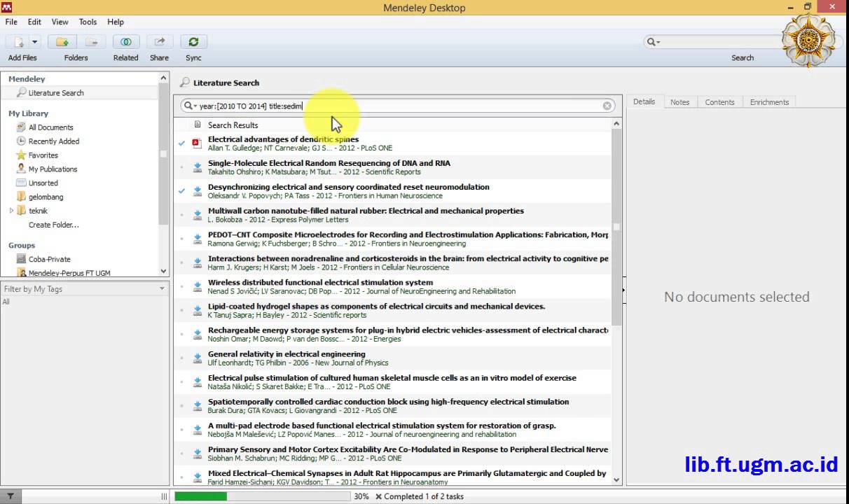
Task: Switch to the Contents tab
Action: point(719,102)
